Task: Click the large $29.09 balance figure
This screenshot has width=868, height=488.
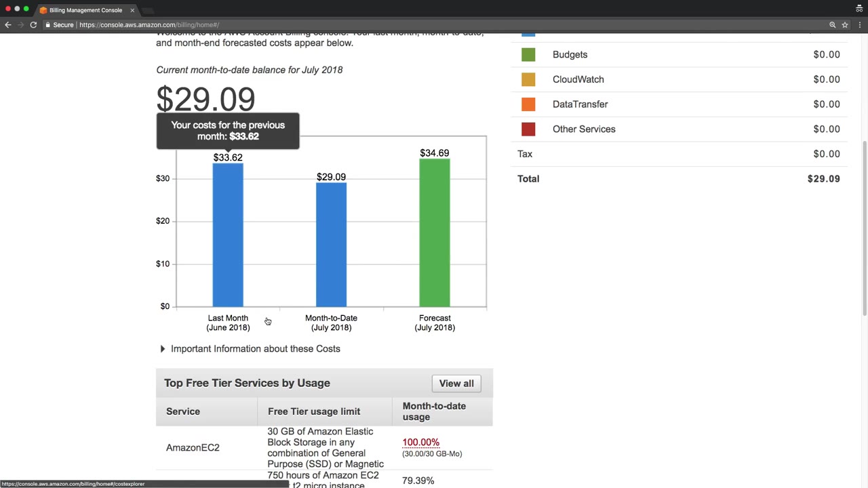Action: click(205, 99)
